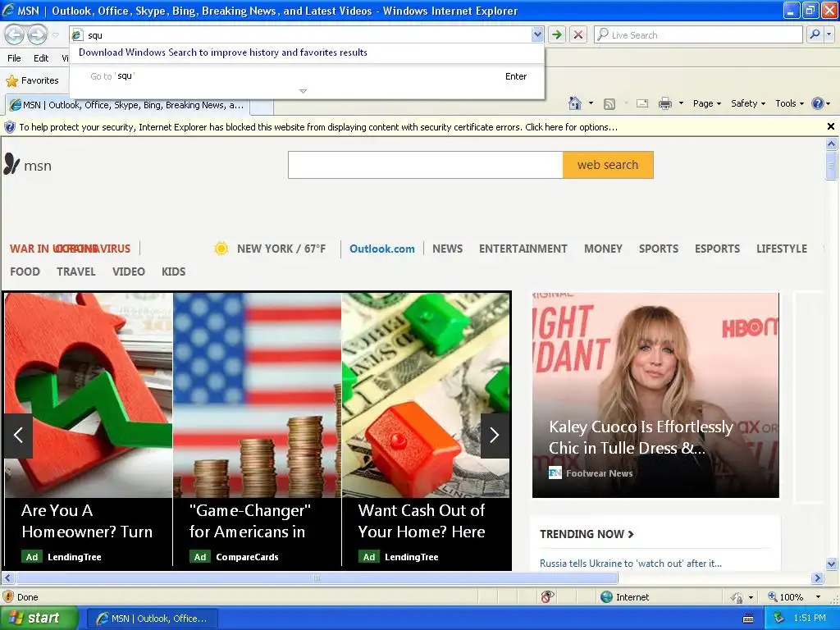This screenshot has height=630, width=840.
Task: Click into the Live Search box
Action: coord(699,34)
